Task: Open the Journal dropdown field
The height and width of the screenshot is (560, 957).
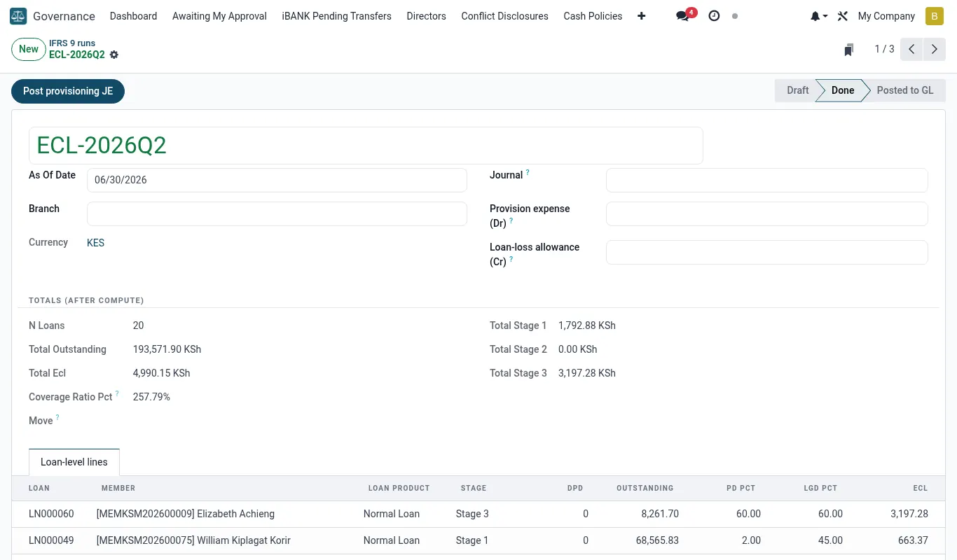Action: pos(766,180)
